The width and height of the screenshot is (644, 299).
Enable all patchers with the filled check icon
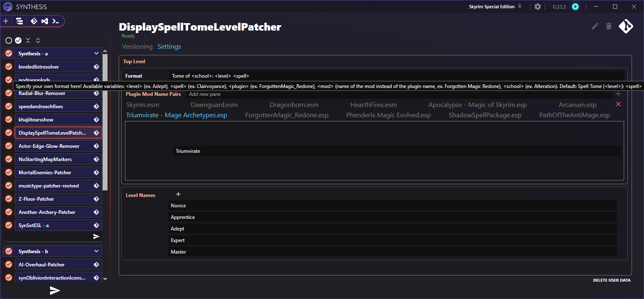[x=18, y=40]
